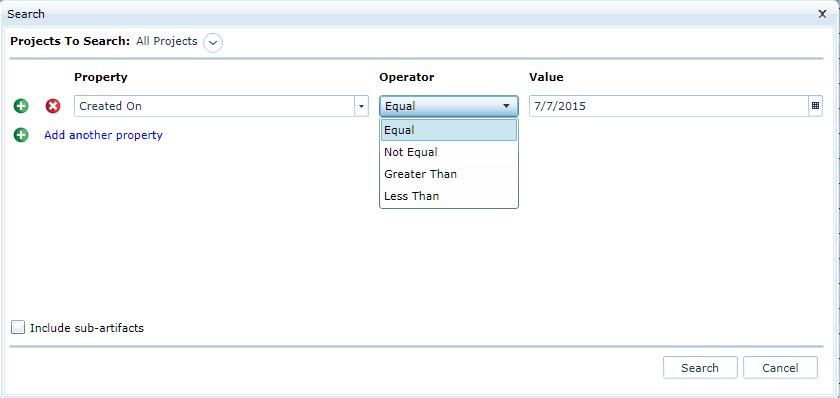Click the Created On property text field
Image resolution: width=840 pixels, height=398 pixels.
pos(214,106)
